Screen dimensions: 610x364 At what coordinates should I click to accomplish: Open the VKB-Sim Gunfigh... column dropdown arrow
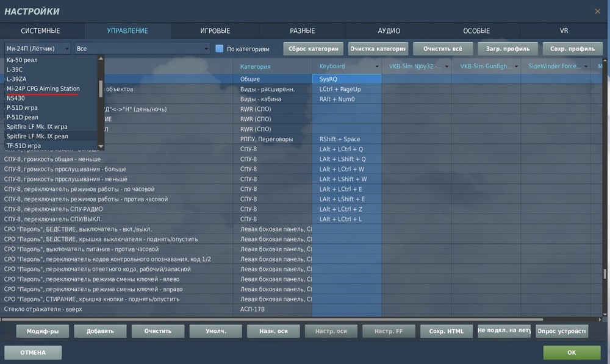coord(516,66)
